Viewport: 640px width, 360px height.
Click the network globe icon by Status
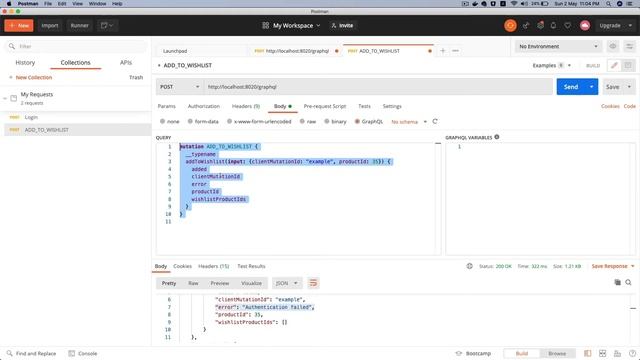pyautogui.click(x=470, y=266)
